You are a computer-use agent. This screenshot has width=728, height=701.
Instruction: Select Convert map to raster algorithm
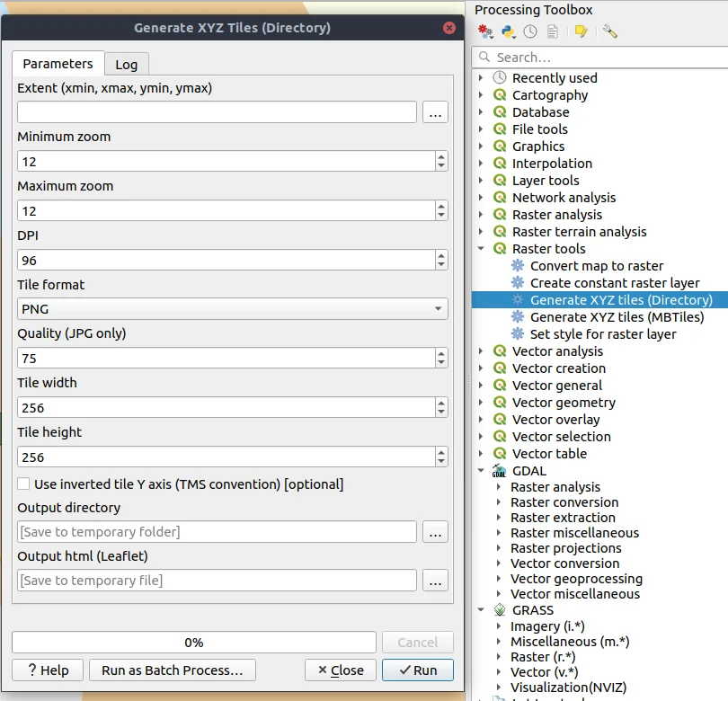(597, 266)
